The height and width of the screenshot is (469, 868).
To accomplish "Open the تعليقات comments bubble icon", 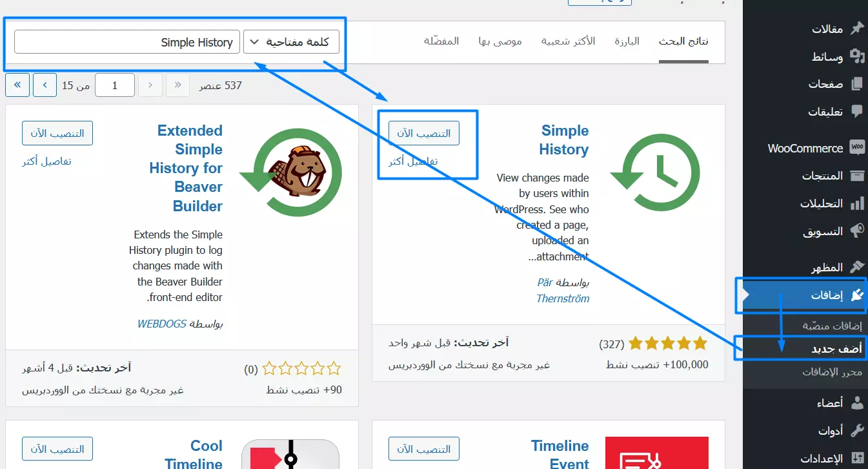I will [x=856, y=112].
